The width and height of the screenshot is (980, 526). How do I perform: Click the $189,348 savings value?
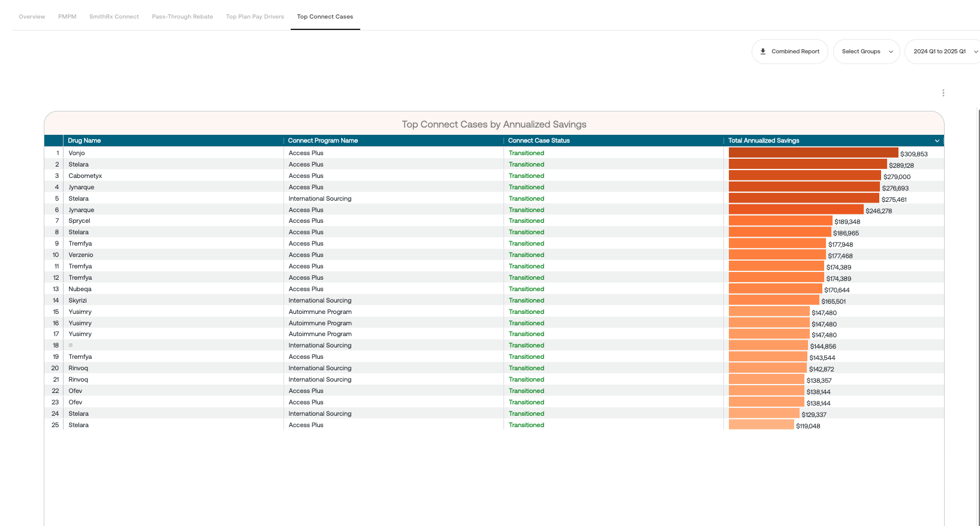pos(848,222)
